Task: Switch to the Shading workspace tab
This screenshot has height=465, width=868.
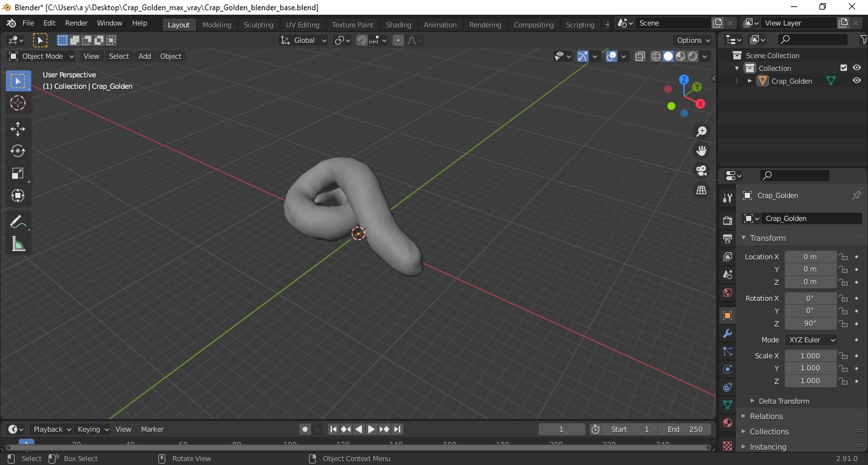Action: pyautogui.click(x=398, y=25)
